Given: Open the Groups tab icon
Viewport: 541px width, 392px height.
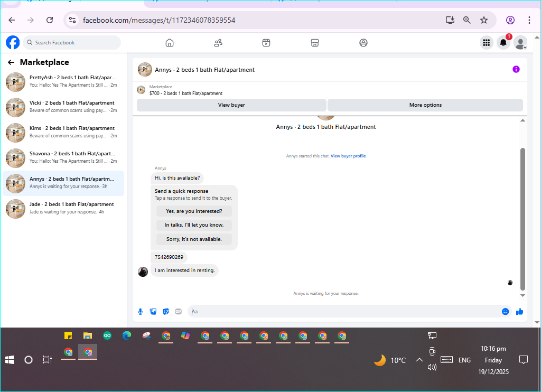Looking at the screenshot, I should point(363,43).
